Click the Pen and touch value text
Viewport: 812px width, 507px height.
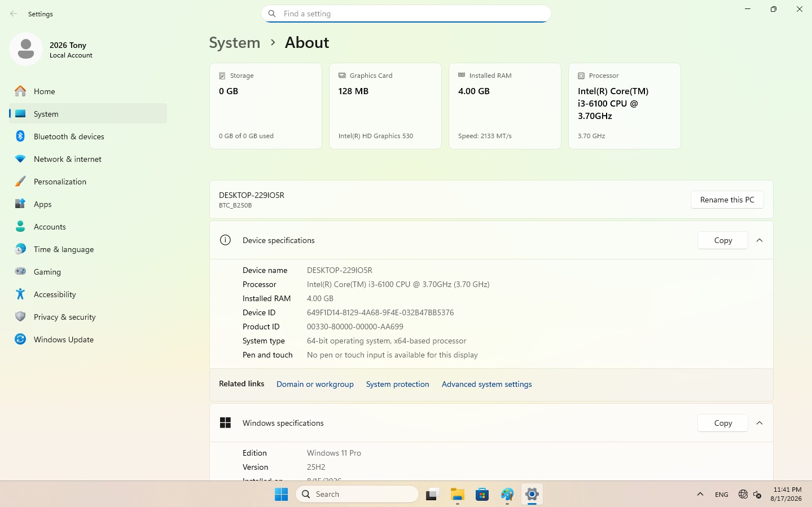pyautogui.click(x=392, y=355)
